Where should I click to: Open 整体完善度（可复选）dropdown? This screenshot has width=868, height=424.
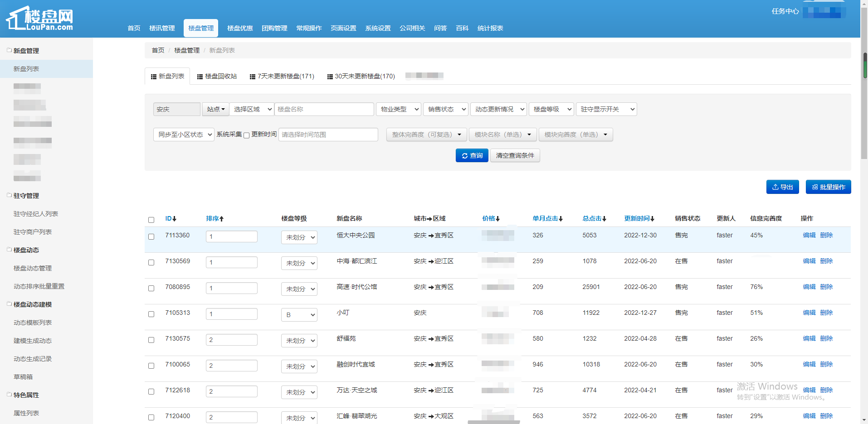pyautogui.click(x=426, y=135)
